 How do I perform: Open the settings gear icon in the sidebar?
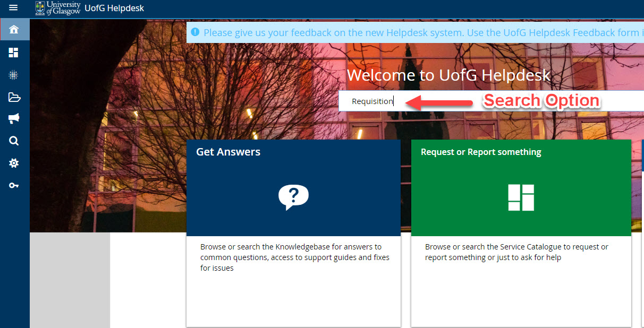[x=14, y=163]
